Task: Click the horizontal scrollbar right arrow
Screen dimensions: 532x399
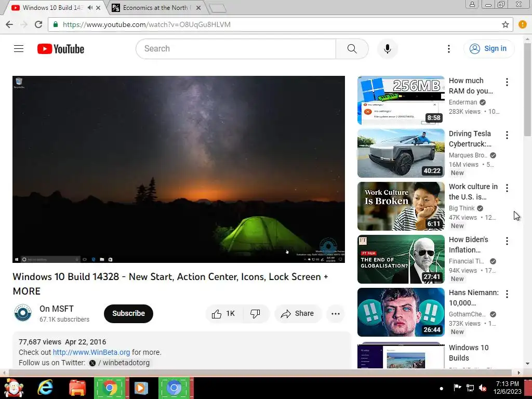Action: tap(519, 373)
